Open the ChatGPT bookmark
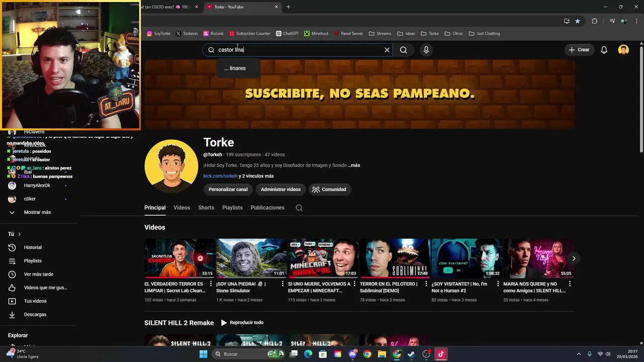The height and width of the screenshot is (362, 644). point(287,34)
